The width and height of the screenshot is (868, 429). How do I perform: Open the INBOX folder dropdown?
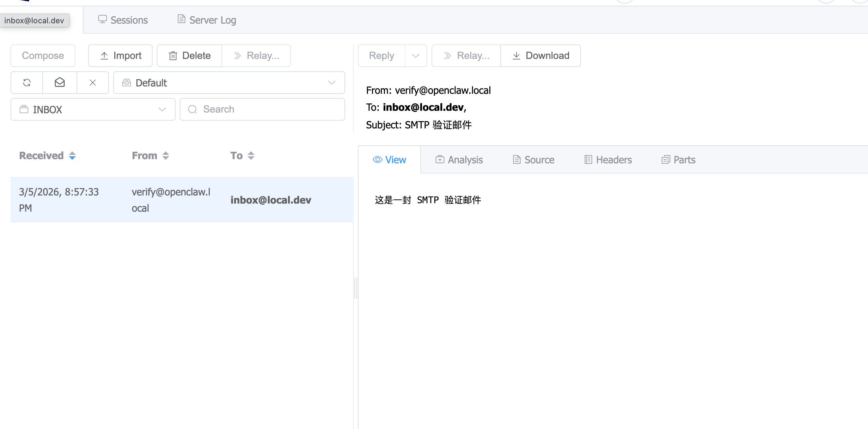pyautogui.click(x=93, y=109)
